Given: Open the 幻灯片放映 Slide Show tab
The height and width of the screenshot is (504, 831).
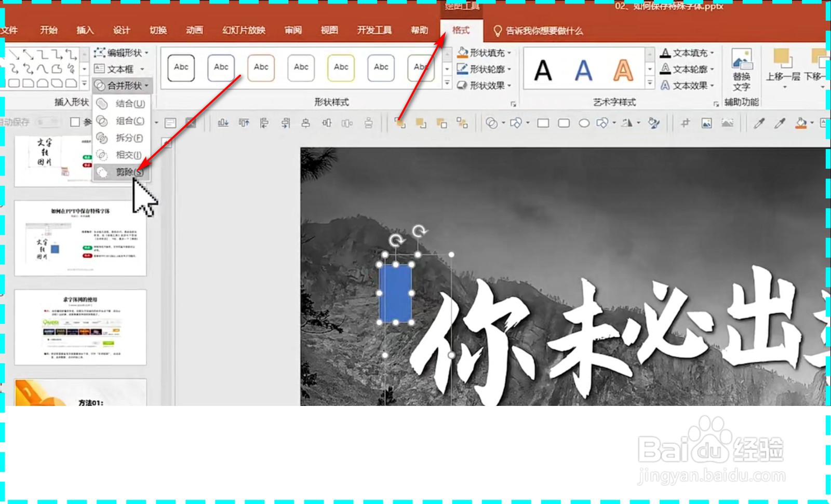Looking at the screenshot, I should tap(244, 30).
